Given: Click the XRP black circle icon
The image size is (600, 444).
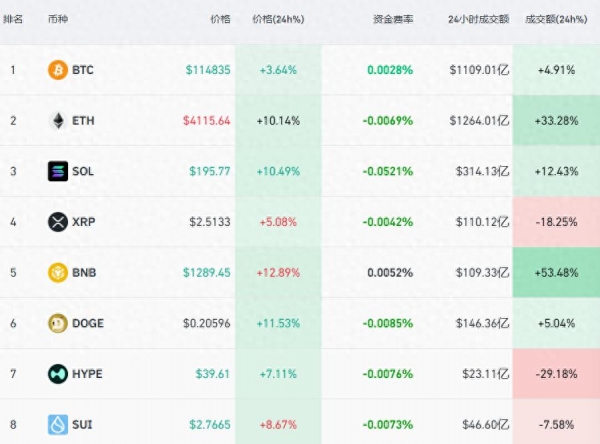Looking at the screenshot, I should coord(58,222).
